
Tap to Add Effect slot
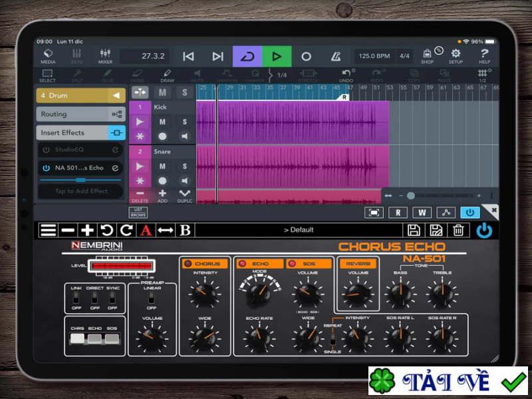coord(80,192)
